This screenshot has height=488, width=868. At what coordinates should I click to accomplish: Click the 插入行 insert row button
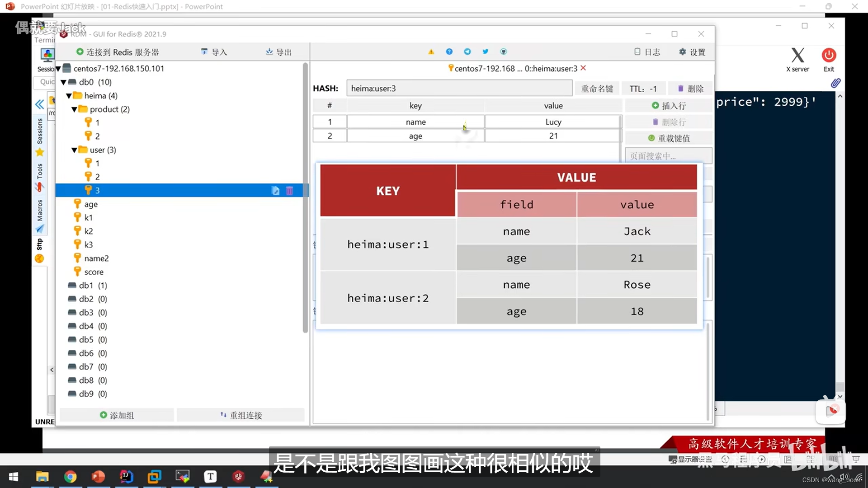pyautogui.click(x=669, y=106)
